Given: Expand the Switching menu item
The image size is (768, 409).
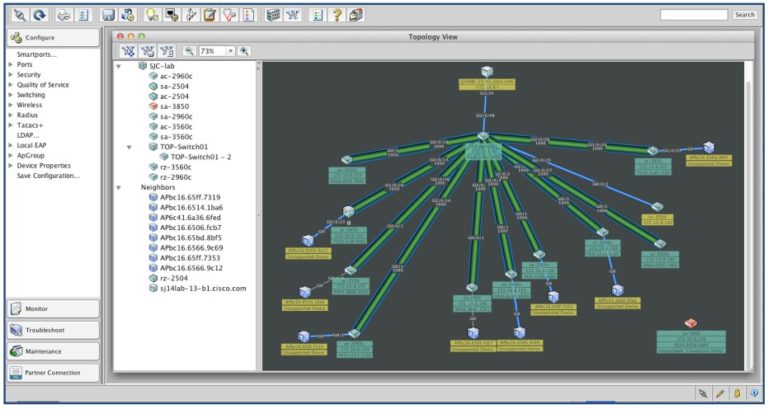Looking at the screenshot, I should pos(10,95).
